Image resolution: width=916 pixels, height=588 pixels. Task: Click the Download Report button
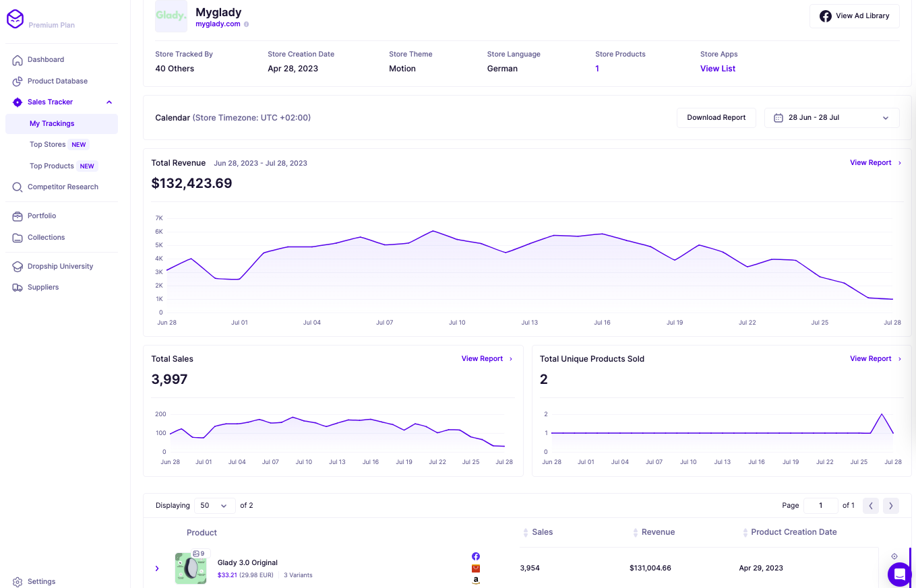[x=716, y=117]
